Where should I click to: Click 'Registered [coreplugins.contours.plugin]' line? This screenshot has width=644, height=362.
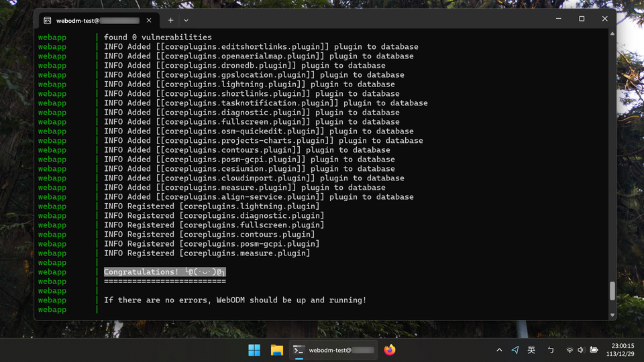pos(209,235)
